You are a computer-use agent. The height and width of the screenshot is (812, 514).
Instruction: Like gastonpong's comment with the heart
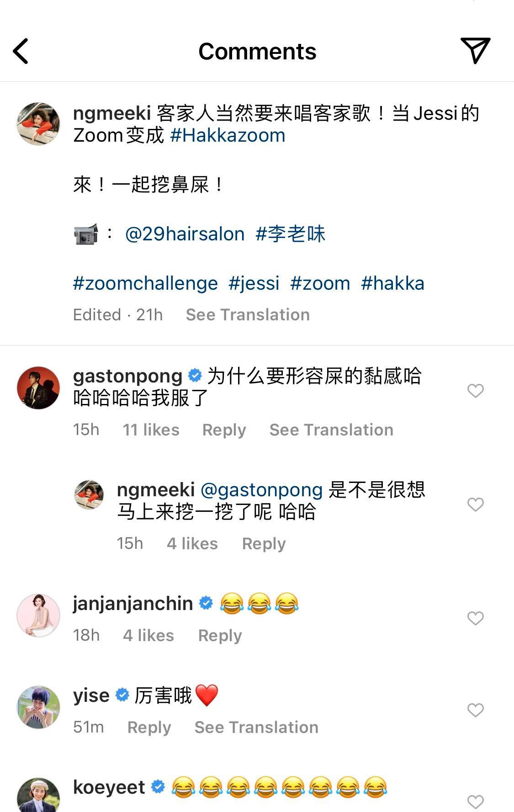(475, 391)
